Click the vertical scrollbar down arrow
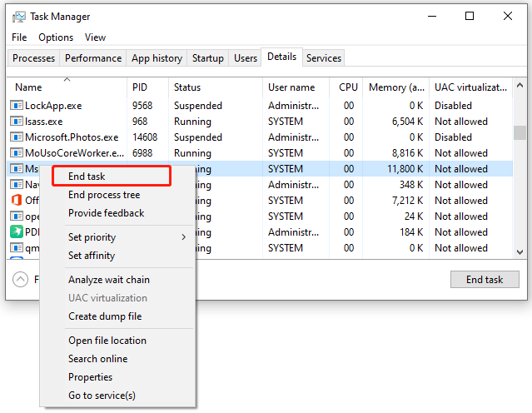 pos(520,252)
